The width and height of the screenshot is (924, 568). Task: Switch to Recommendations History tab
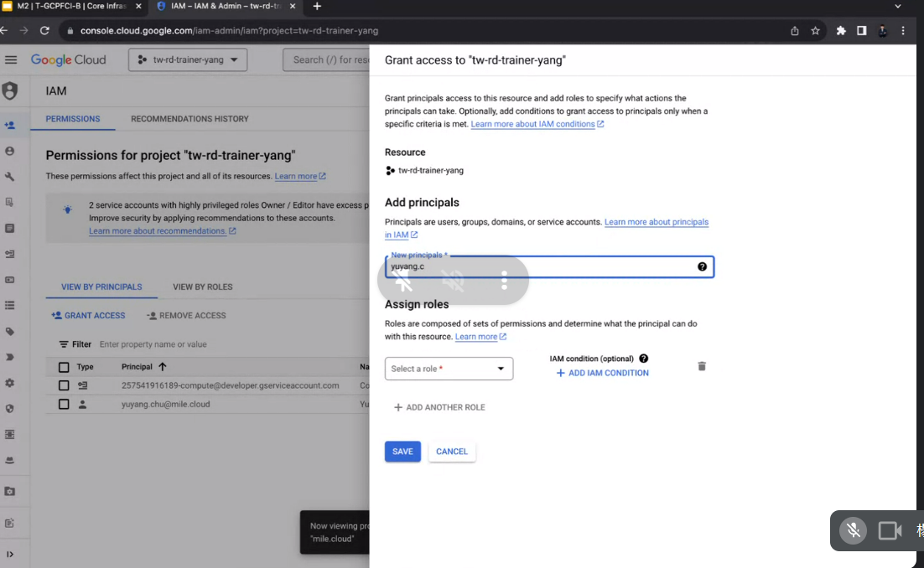pyautogui.click(x=189, y=119)
